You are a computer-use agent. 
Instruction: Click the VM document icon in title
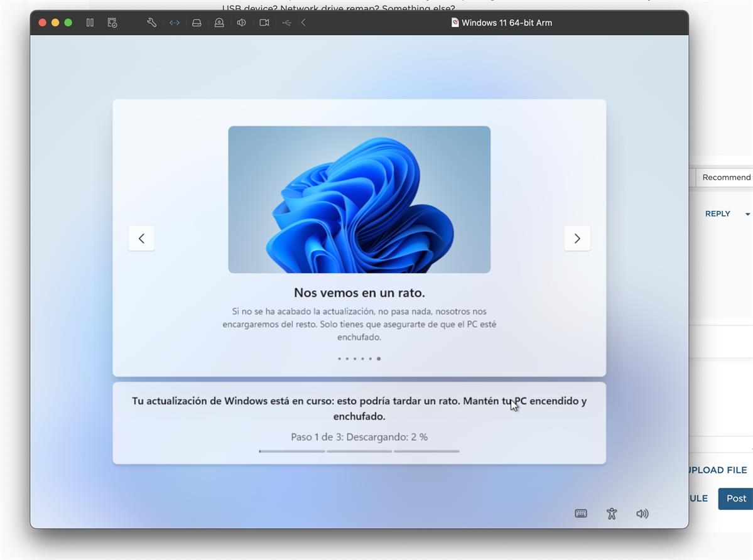[455, 23]
